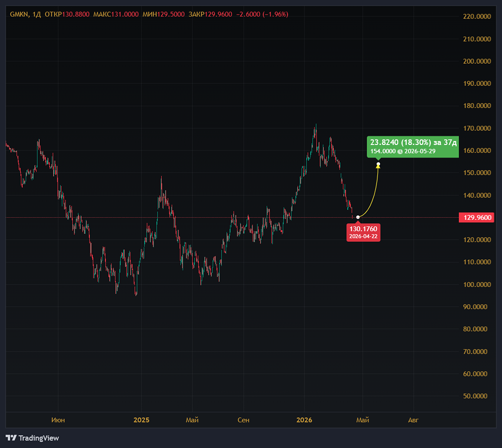Click the 90.0000 price axis label
The width and height of the screenshot is (502, 448).
pos(475,307)
